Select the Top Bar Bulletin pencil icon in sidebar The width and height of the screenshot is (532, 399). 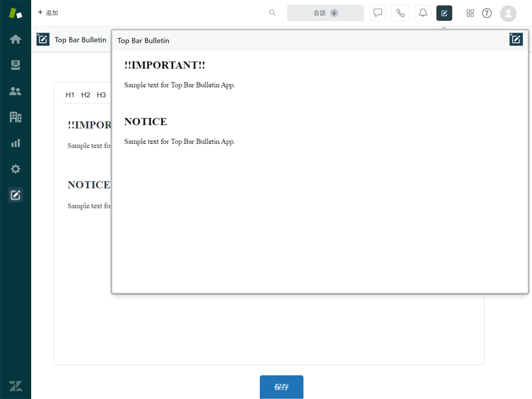click(15, 195)
